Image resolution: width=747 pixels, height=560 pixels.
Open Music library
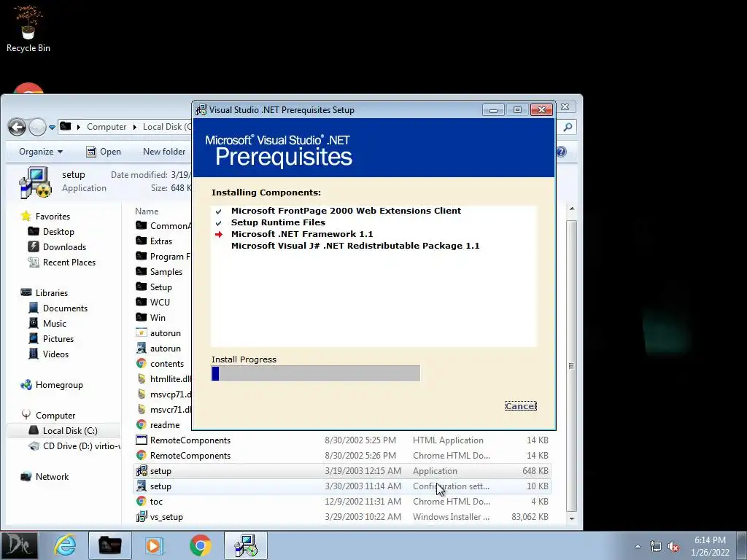point(54,323)
